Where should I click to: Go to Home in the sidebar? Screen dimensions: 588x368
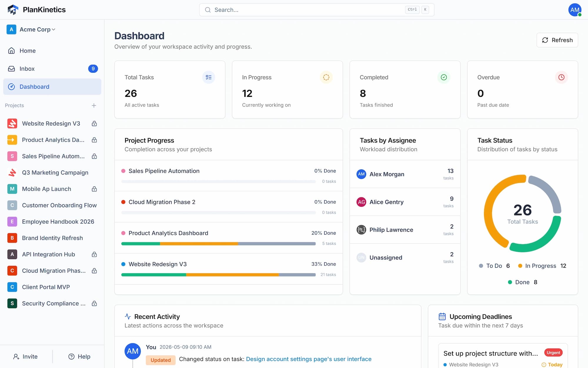point(52,51)
